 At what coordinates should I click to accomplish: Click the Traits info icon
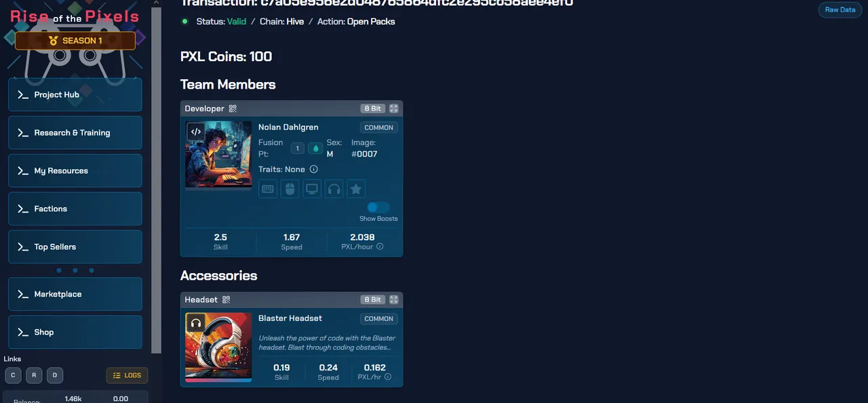pos(313,169)
